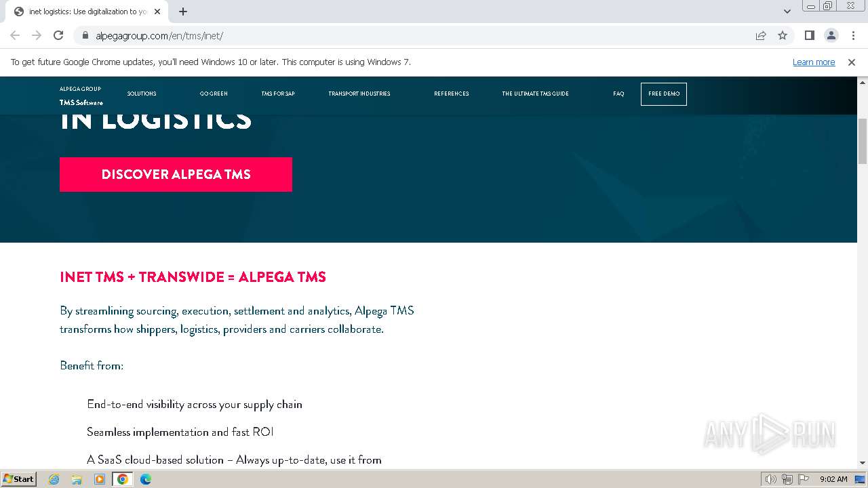
Task: Open the Solutions nav menu
Action: [142, 94]
